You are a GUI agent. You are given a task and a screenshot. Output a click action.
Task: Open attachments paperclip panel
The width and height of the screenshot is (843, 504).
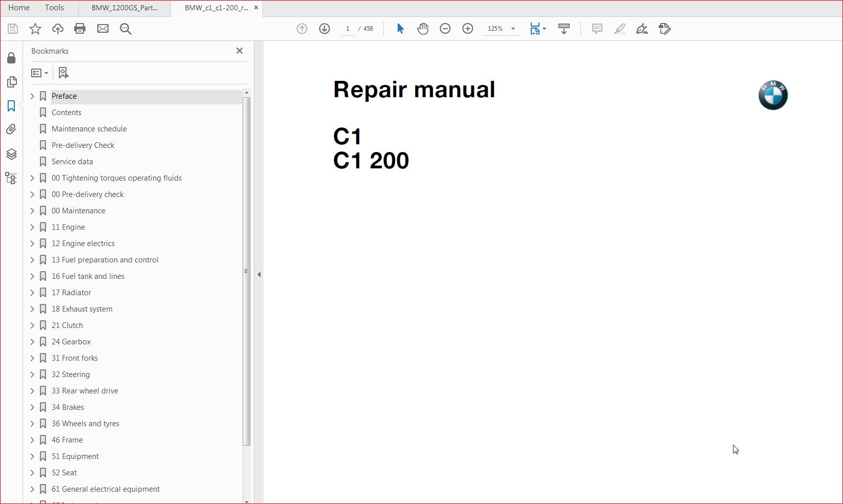(x=11, y=129)
